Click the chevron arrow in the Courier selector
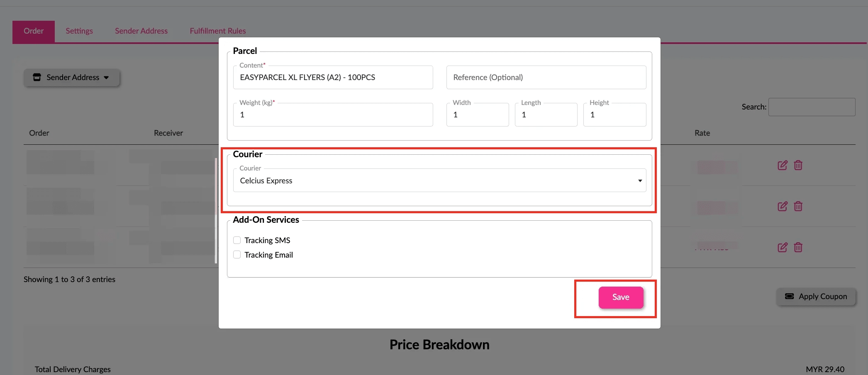Viewport: 868px width, 375px height. 640,180
